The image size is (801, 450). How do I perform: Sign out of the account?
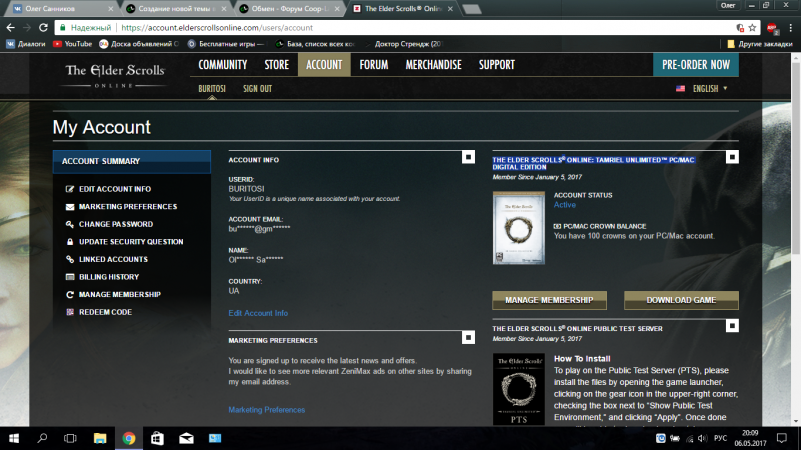pyautogui.click(x=257, y=89)
